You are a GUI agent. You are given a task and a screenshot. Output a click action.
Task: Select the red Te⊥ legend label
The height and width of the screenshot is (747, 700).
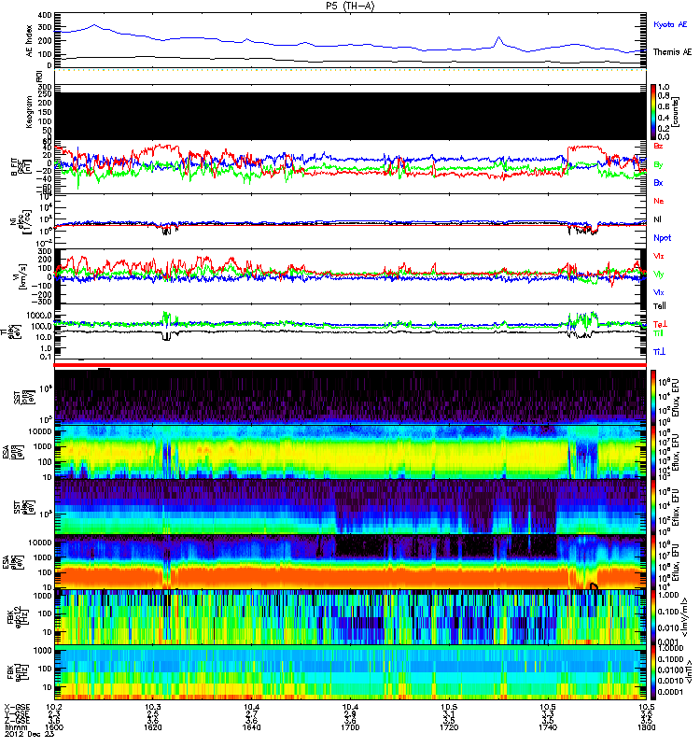click(x=660, y=324)
